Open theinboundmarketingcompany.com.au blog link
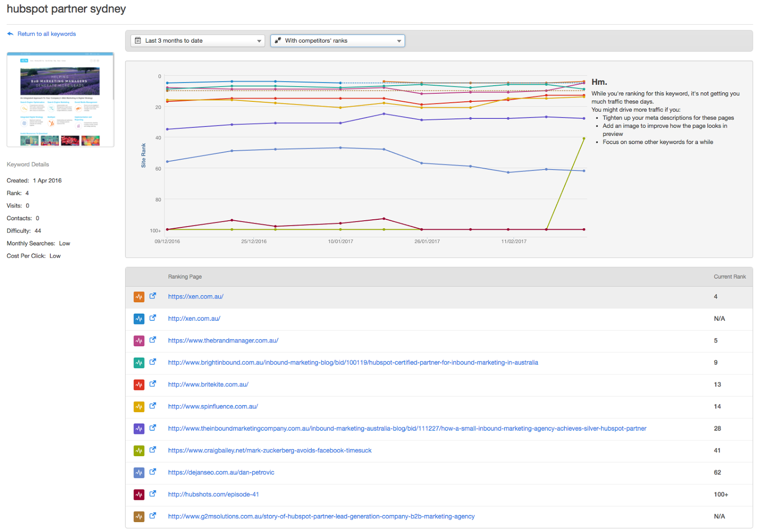 [x=407, y=429]
